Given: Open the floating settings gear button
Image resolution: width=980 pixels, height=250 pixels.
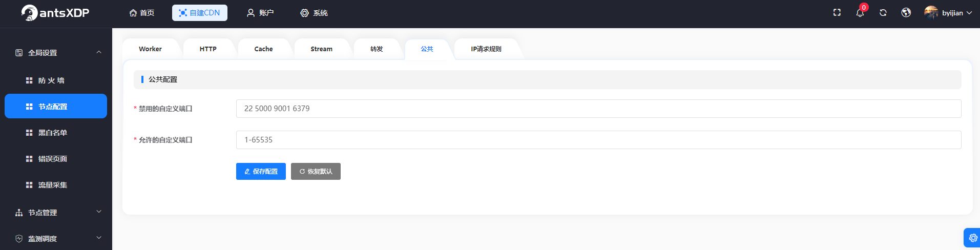Looking at the screenshot, I should [x=972, y=238].
